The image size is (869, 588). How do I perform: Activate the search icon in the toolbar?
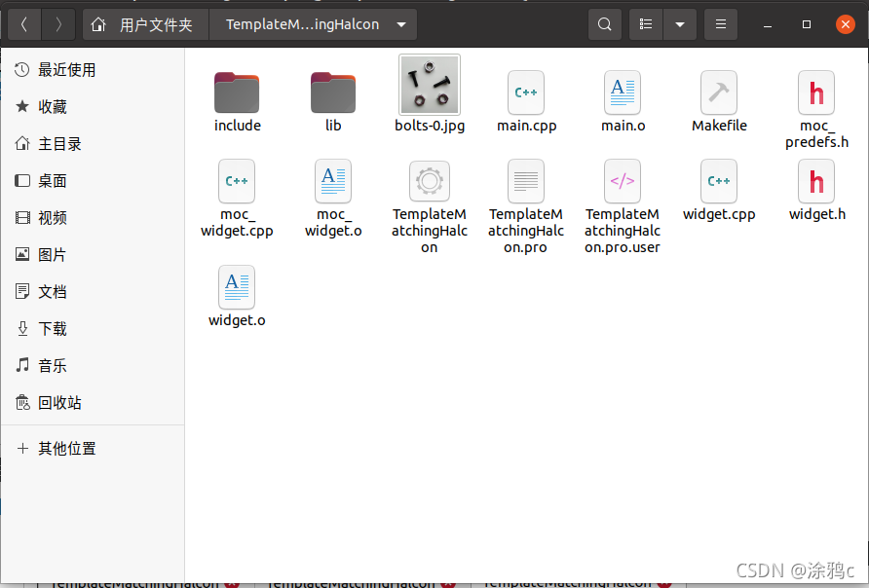[604, 23]
